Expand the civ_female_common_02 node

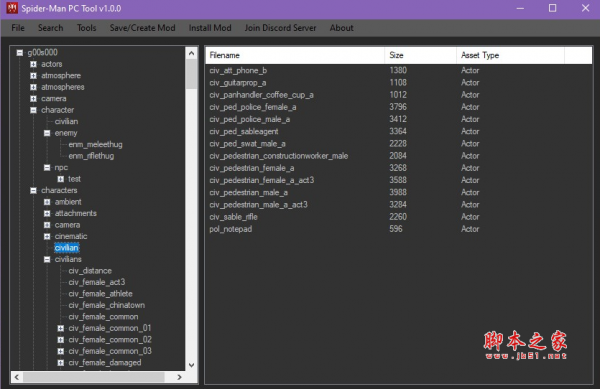(61, 340)
